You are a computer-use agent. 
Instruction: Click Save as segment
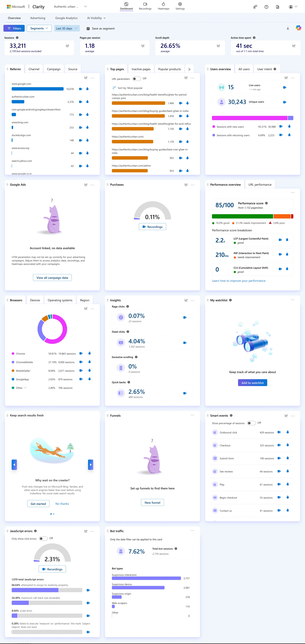coord(100,29)
